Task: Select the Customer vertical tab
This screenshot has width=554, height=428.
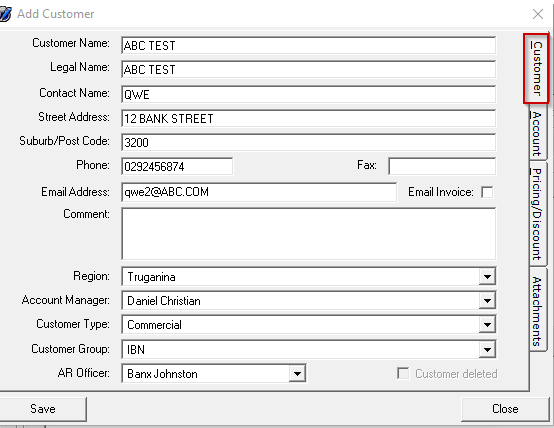Action: (536, 69)
